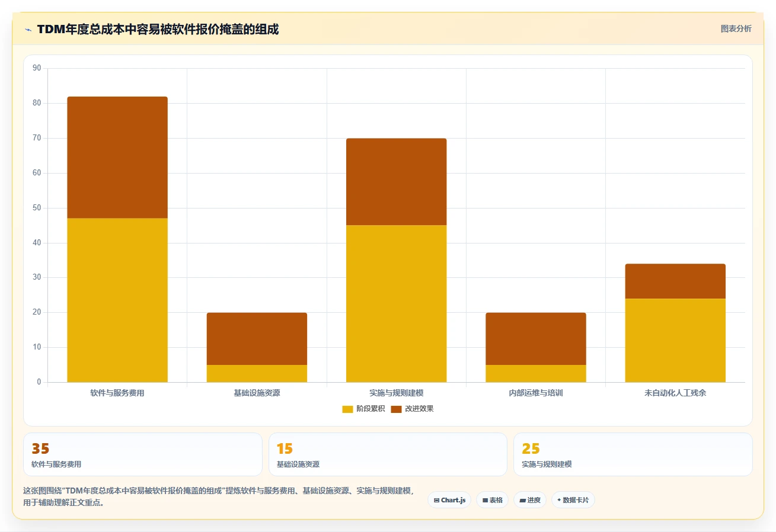Screen dimensions: 776x532
Task: Click the 图表分析 label in header
Action: pos(736,28)
